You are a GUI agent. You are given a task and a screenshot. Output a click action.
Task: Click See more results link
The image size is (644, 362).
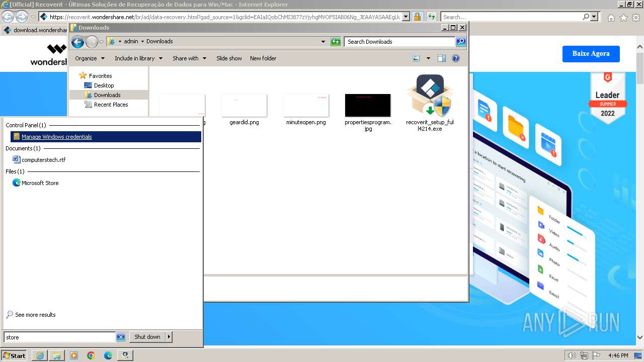[x=35, y=315]
